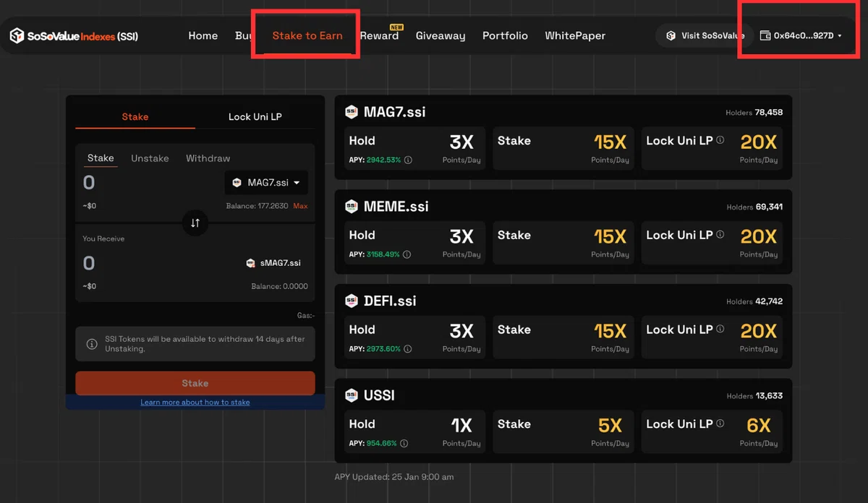
Task: Select the MAG7.ssi Stake 15X card
Action: 563,148
